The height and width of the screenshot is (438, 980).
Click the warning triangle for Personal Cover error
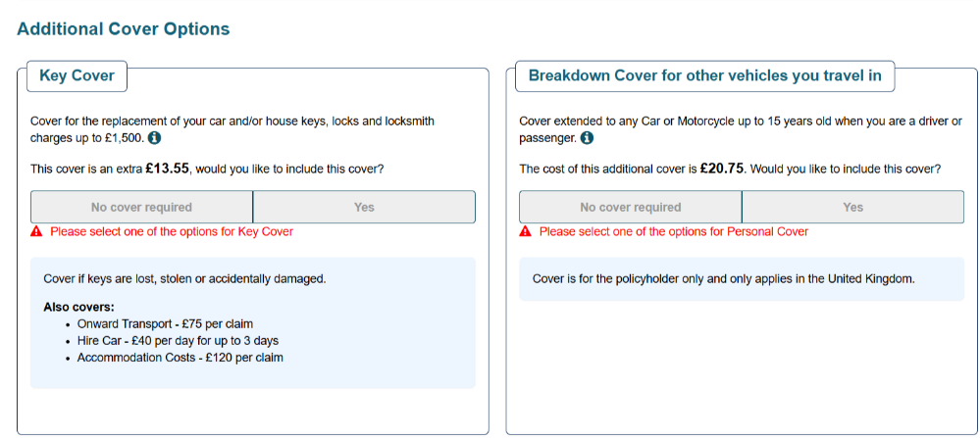(x=525, y=231)
